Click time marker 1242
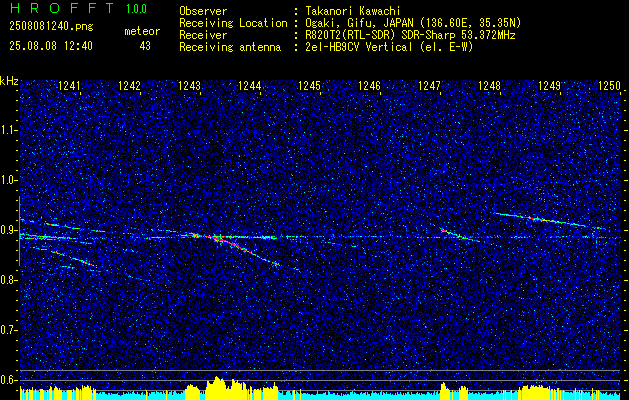Image resolution: width=629 pixels, height=400 pixels. [129, 86]
